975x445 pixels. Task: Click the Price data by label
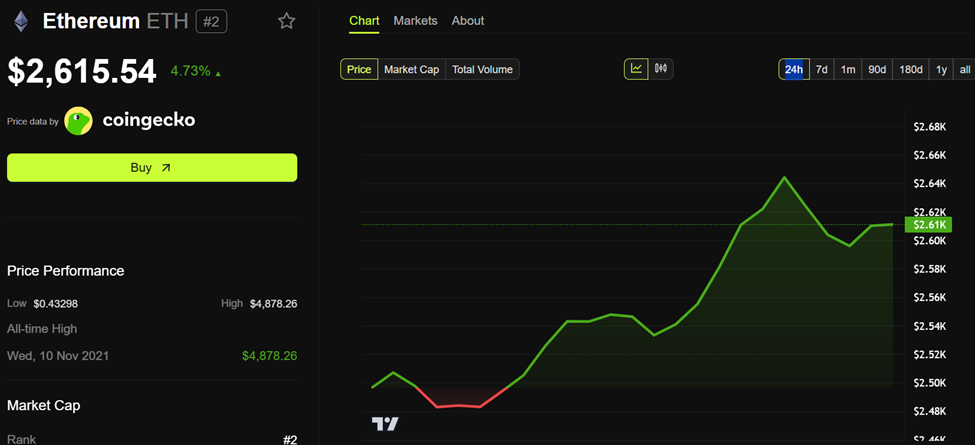pyautogui.click(x=32, y=121)
